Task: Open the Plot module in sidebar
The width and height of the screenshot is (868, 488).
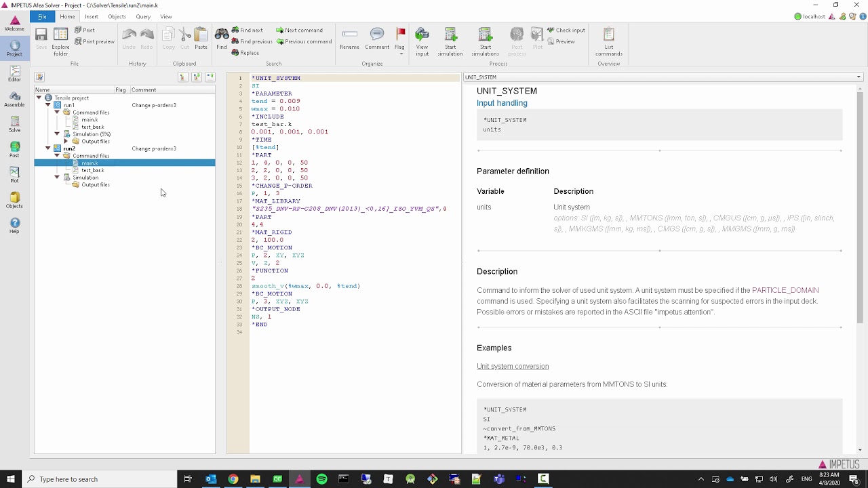Action: (14, 176)
